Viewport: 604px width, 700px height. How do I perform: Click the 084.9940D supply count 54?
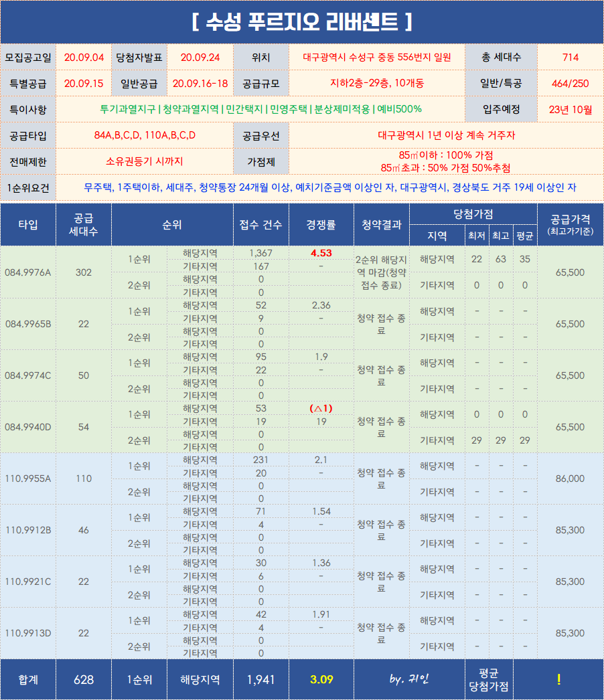[x=84, y=427]
